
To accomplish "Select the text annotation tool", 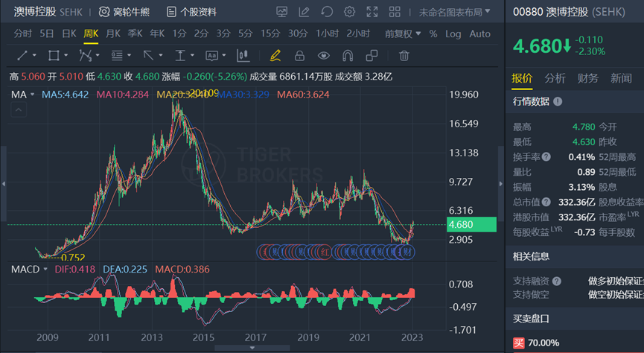I will pyautogui.click(x=211, y=55).
